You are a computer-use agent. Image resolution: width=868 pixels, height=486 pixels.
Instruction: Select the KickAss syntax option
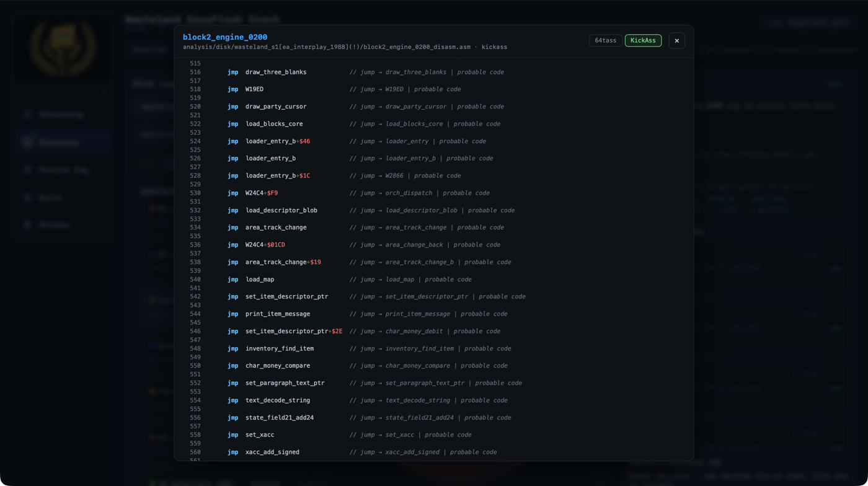pyautogui.click(x=643, y=40)
